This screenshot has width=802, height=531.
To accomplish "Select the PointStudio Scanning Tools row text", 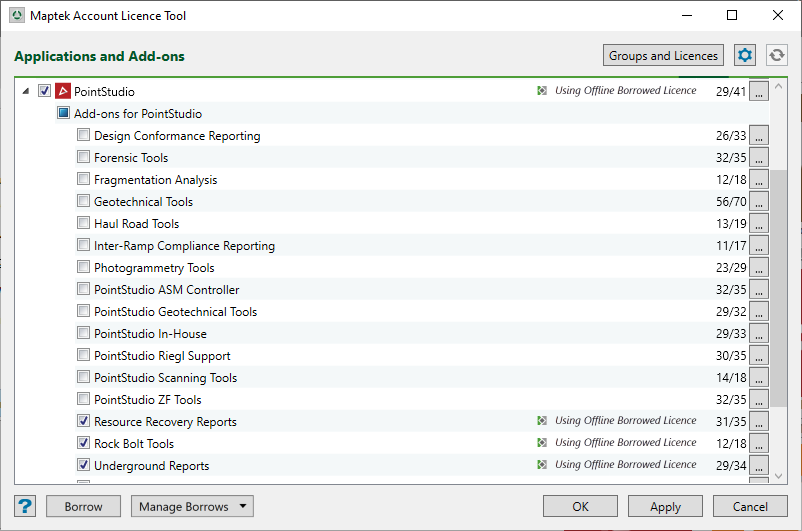I will coord(166,378).
